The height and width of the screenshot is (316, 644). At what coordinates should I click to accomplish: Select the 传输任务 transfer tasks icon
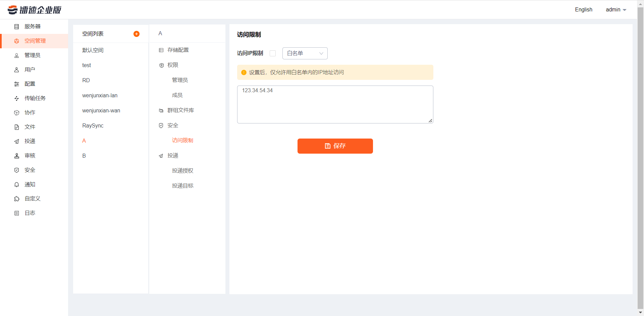tap(16, 98)
